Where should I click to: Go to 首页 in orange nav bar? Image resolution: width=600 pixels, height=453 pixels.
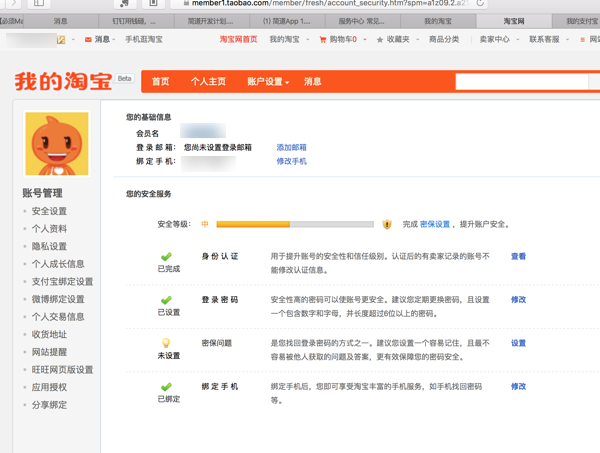coord(160,81)
